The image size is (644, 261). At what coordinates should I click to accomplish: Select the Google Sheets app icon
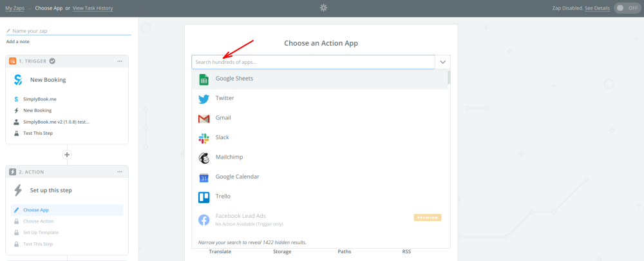tap(204, 79)
